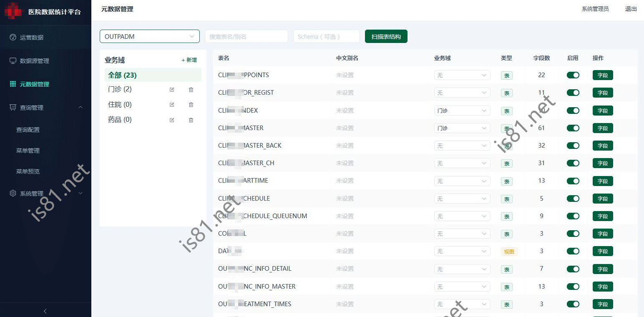Open 业务域 dropdown for NC_INFO_MASTER row

(462, 287)
